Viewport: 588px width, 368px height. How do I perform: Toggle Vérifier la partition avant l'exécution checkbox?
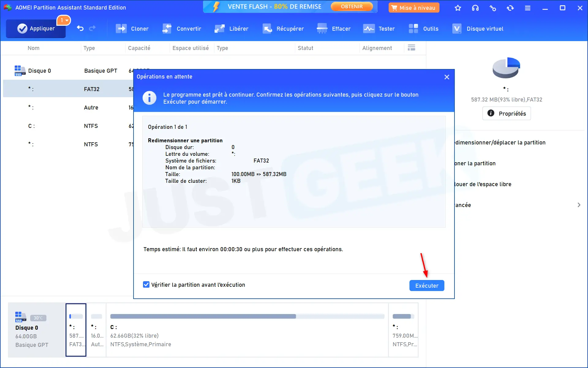[146, 285]
